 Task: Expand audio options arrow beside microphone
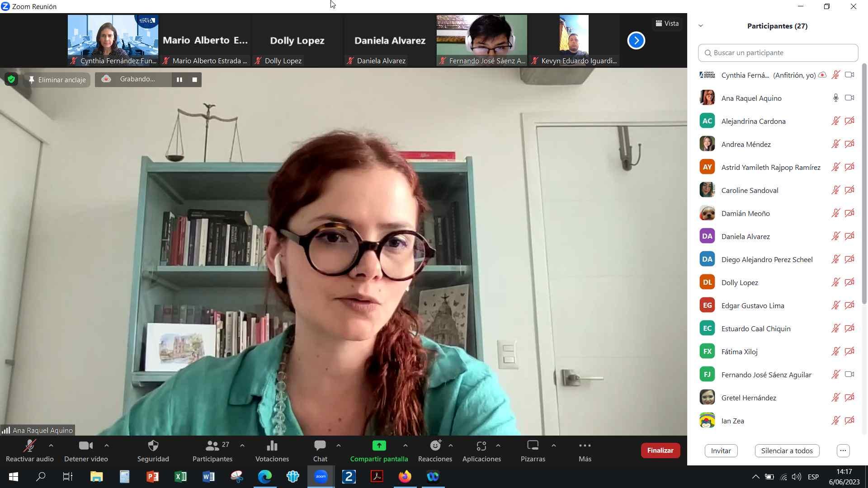(x=51, y=446)
